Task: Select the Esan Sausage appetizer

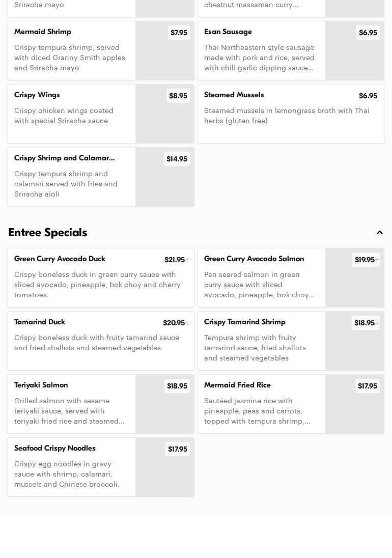Action: tap(261, 51)
